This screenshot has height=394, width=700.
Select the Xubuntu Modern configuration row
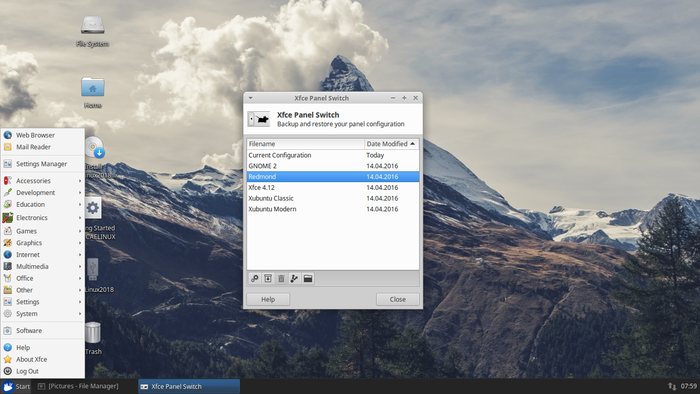[333, 209]
